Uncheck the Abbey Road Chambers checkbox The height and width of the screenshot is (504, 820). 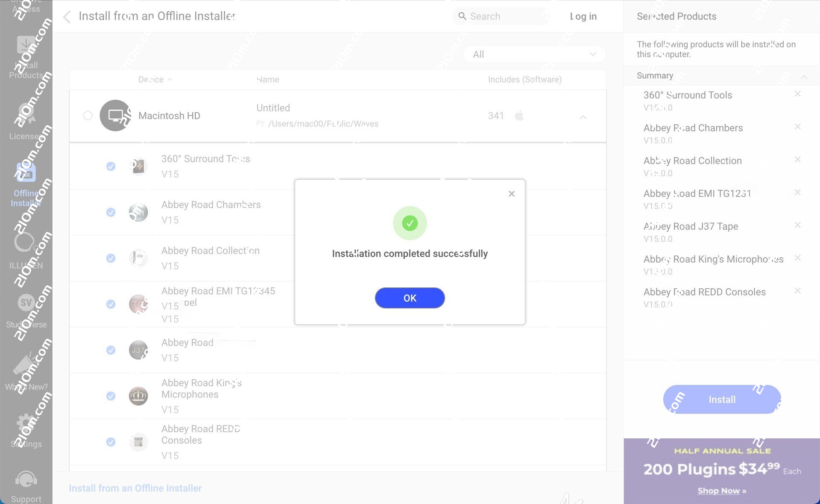coord(111,212)
